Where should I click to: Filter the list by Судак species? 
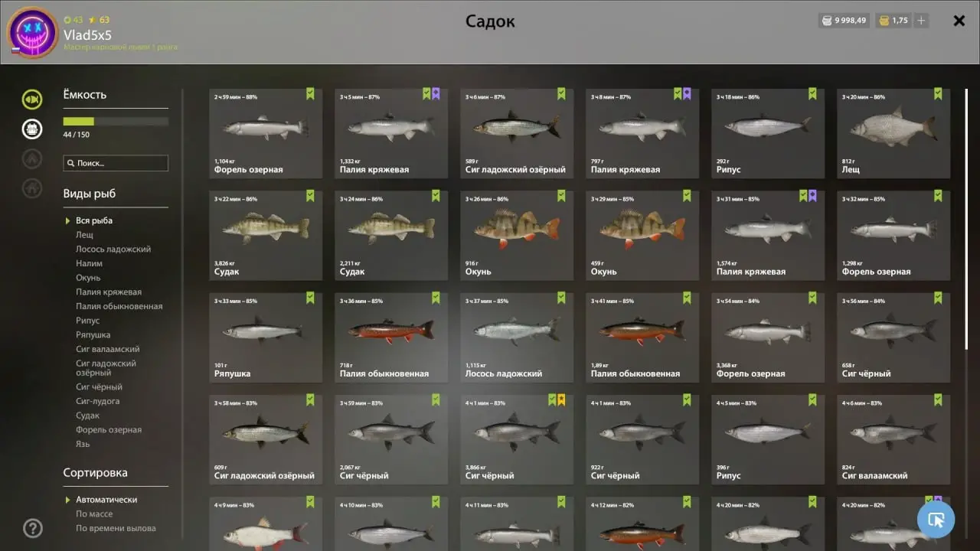tap(87, 416)
